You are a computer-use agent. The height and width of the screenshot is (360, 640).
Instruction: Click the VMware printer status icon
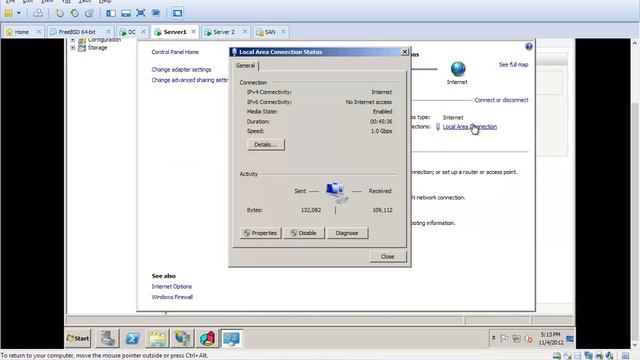point(599,356)
